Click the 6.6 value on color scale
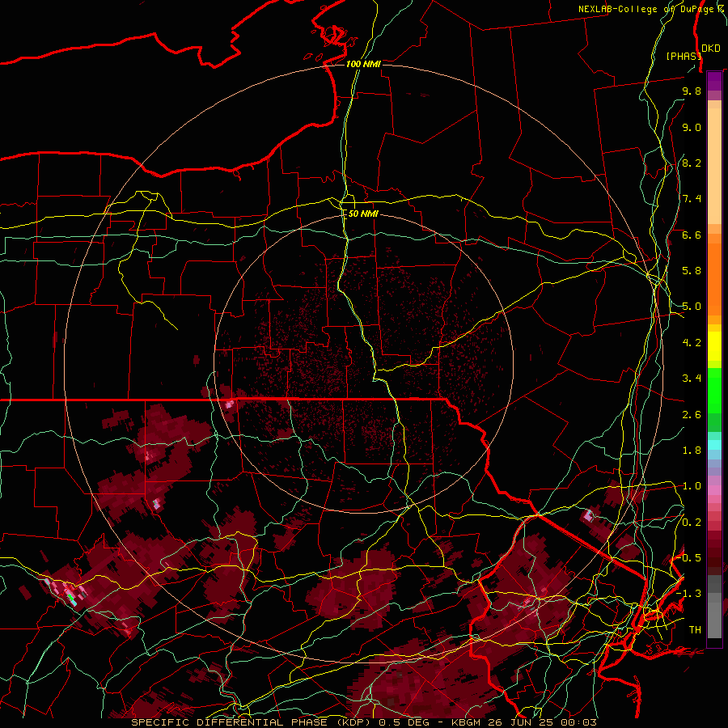Viewport: 728px width, 728px height. point(692,235)
